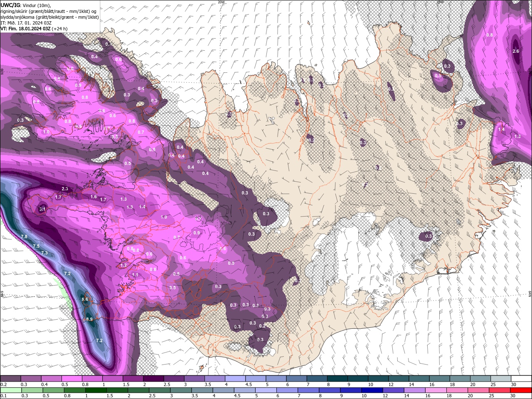Screen dimensions: 532x399
Task: Click the 3.1 value on the map
Action: point(42,209)
